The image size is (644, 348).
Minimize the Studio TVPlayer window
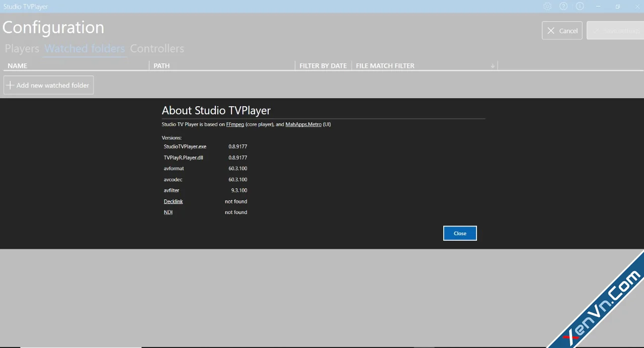599,7
